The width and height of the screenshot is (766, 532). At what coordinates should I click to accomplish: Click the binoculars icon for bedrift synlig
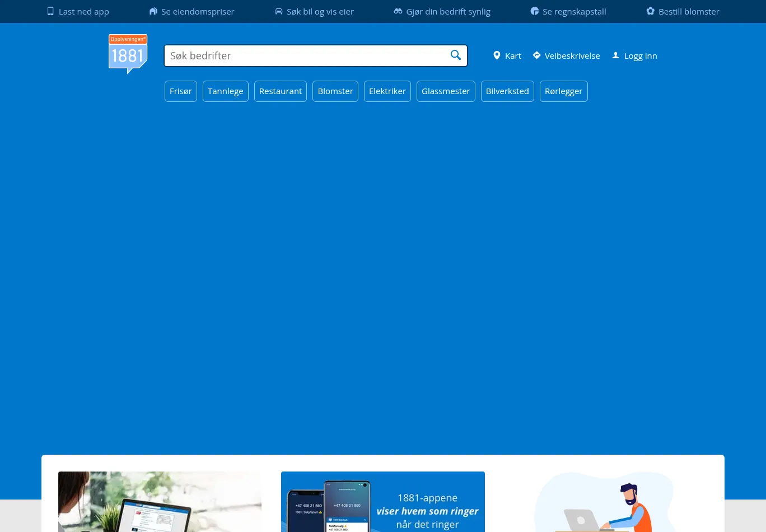[x=398, y=11]
